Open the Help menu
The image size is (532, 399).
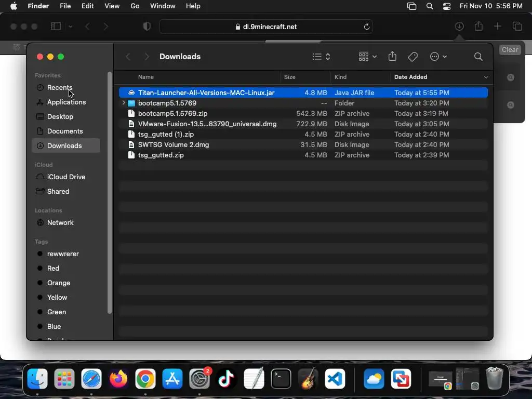coord(193,6)
